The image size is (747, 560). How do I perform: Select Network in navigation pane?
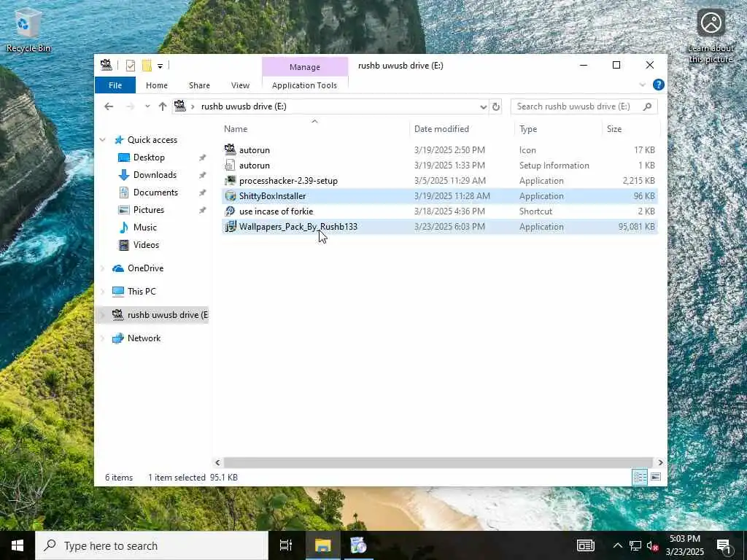tap(144, 338)
